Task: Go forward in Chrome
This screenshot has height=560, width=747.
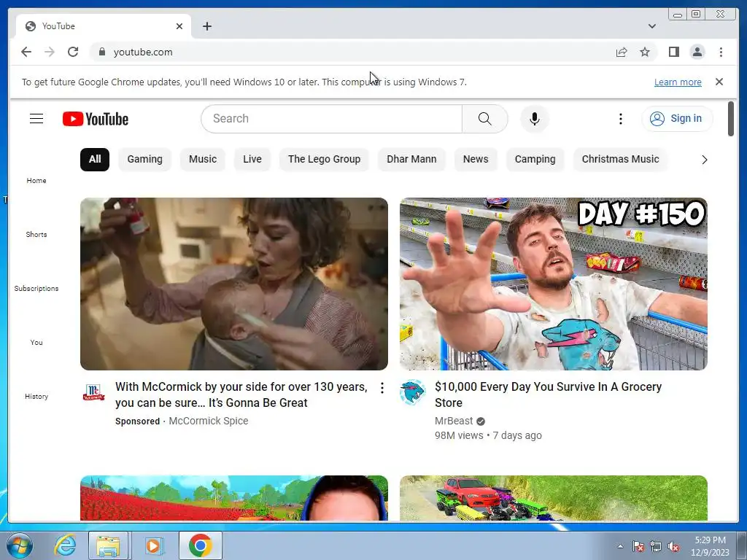Action: pyautogui.click(x=50, y=52)
